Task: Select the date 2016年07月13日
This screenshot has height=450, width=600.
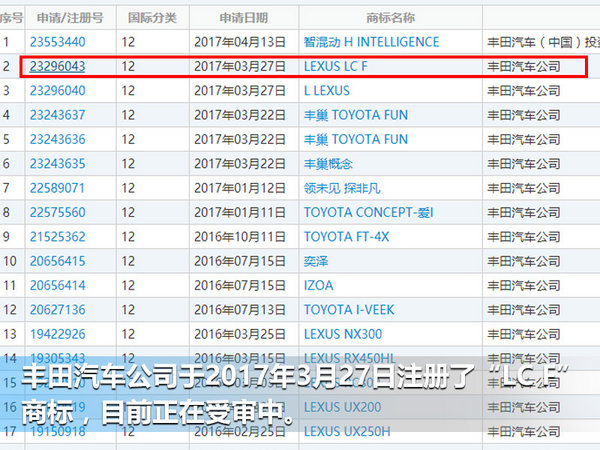Action: click(x=240, y=310)
